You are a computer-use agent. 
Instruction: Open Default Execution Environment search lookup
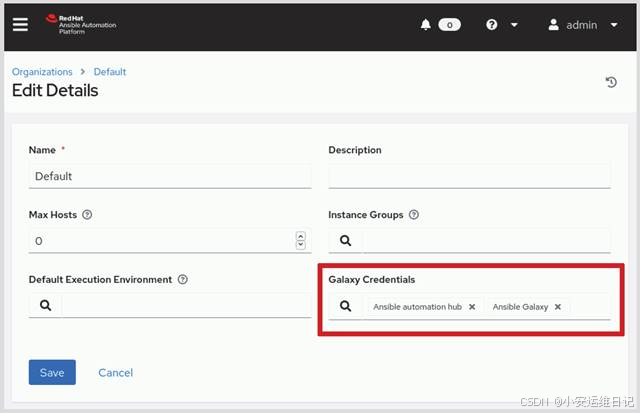45,305
